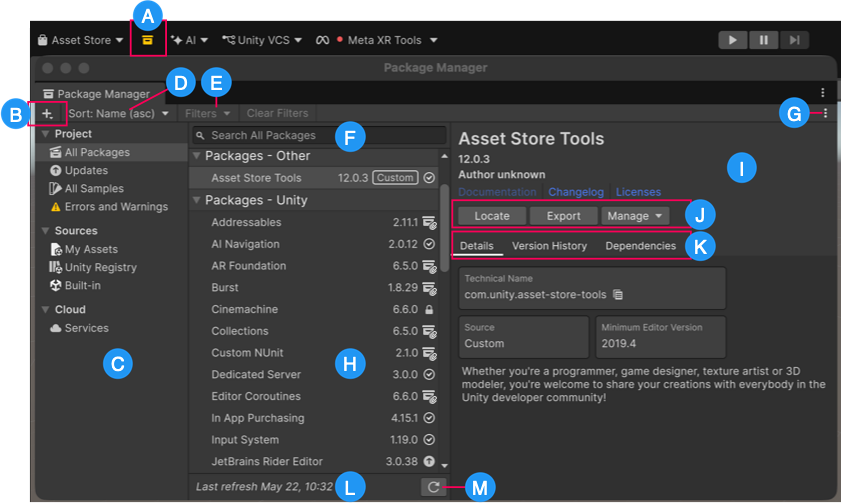Open the Manage dropdown button
Viewport: 841px width, 503px height.
tap(635, 216)
